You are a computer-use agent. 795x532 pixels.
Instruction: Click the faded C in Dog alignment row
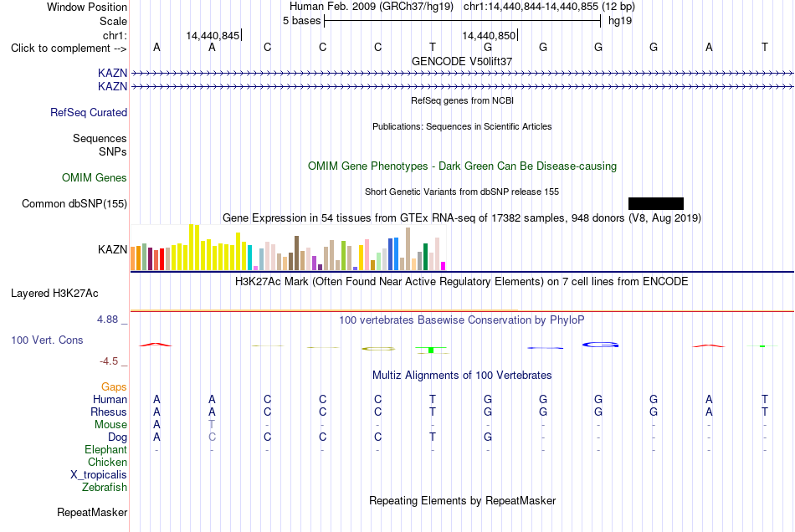coord(212,437)
